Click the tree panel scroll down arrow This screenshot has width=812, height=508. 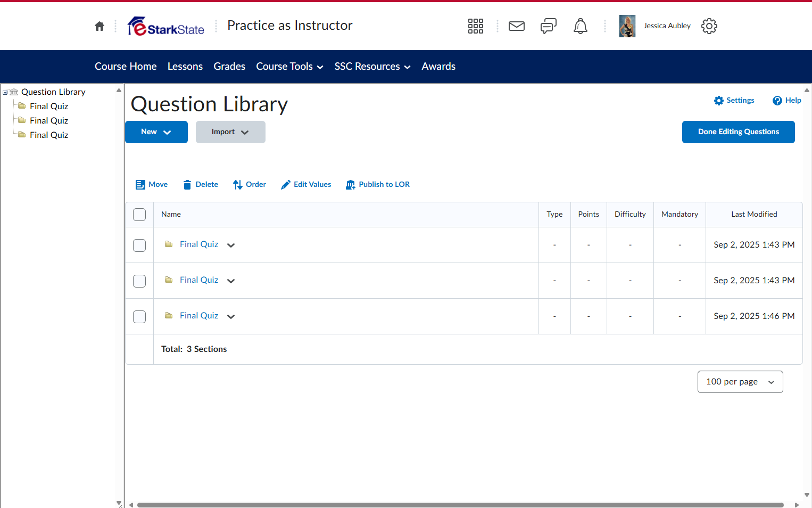pyautogui.click(x=119, y=503)
